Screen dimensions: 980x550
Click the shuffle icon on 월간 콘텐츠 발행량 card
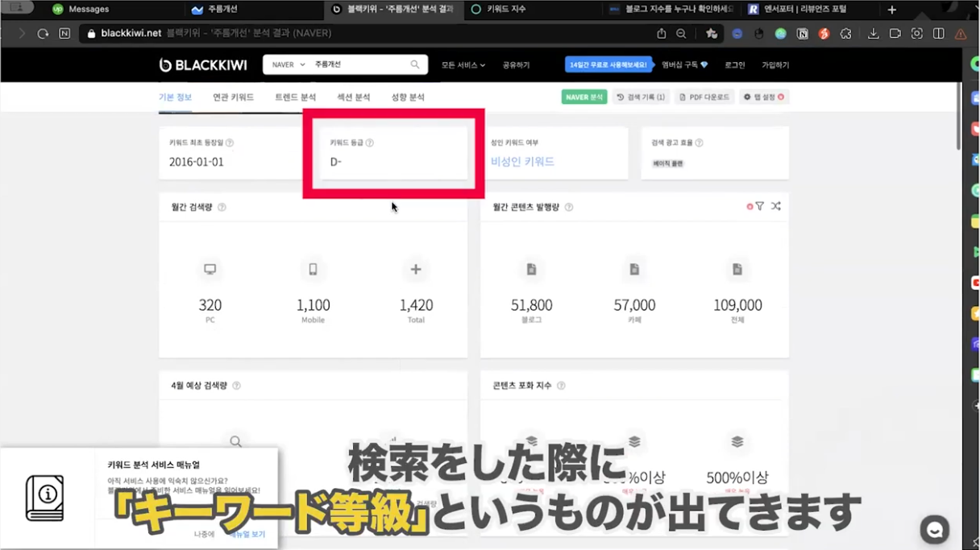click(x=775, y=207)
